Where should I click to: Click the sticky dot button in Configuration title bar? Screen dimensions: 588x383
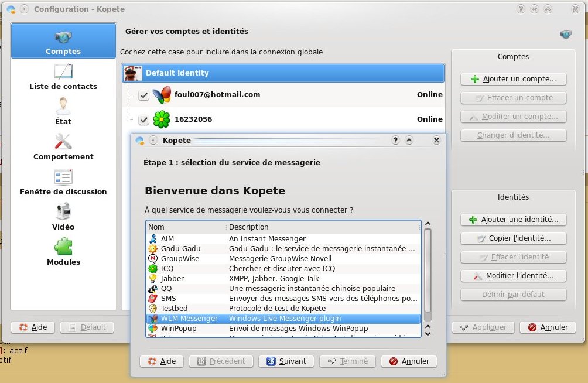coord(25,9)
